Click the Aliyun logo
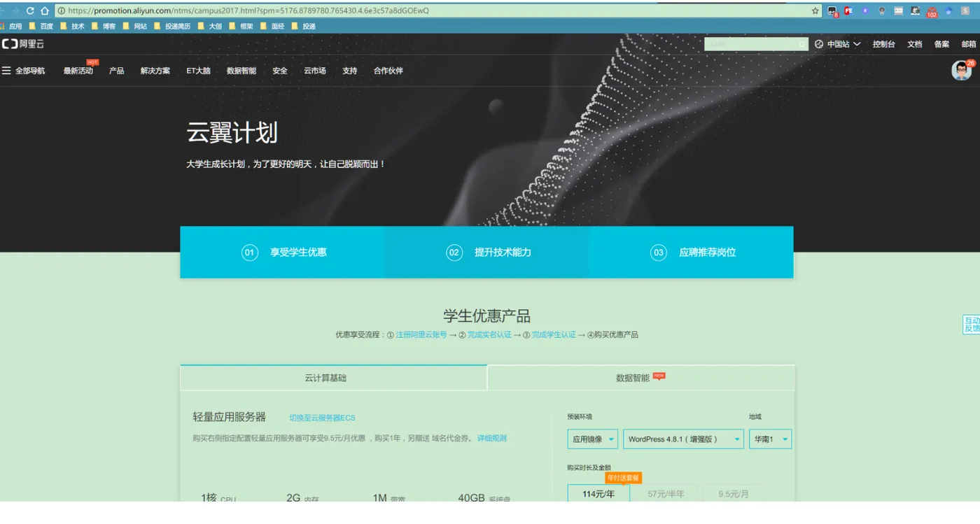 coord(22,44)
